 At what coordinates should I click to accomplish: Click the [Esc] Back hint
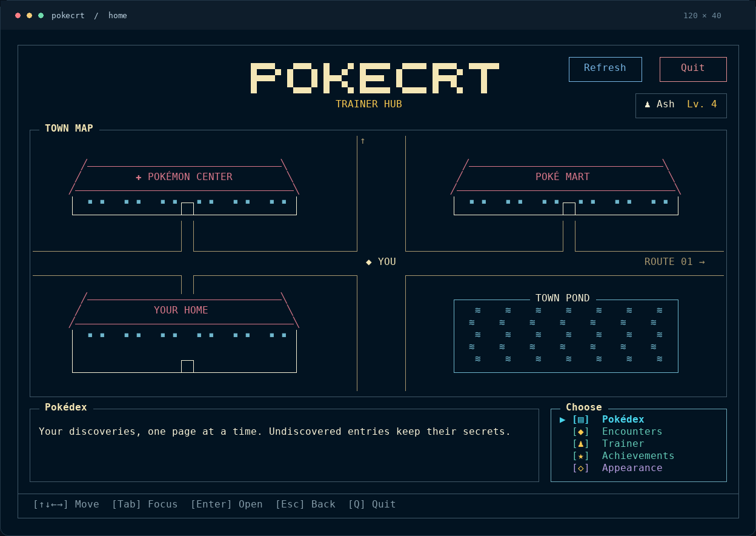click(x=305, y=504)
